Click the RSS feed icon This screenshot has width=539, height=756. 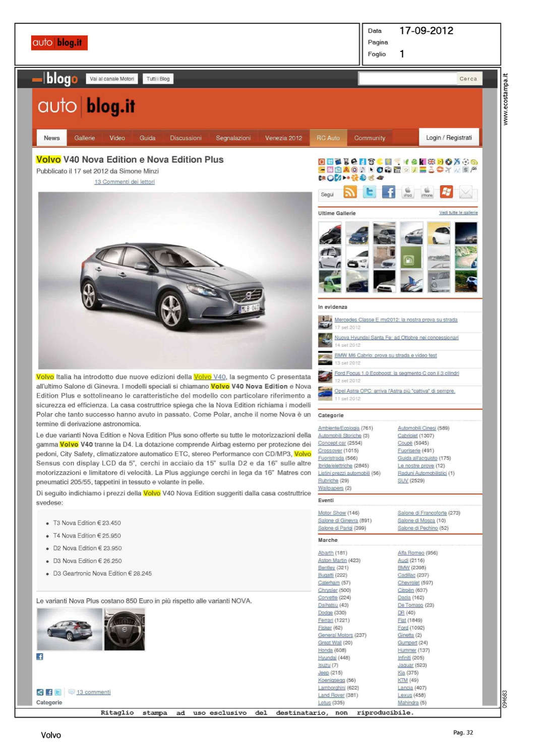(350, 192)
